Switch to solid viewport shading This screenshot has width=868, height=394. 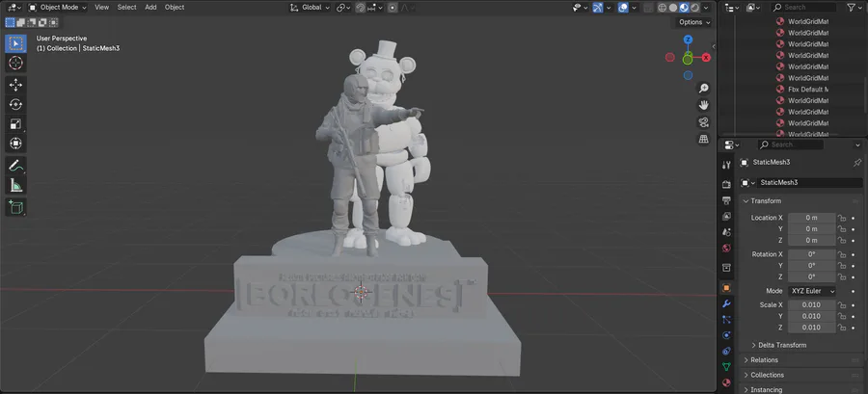(673, 8)
